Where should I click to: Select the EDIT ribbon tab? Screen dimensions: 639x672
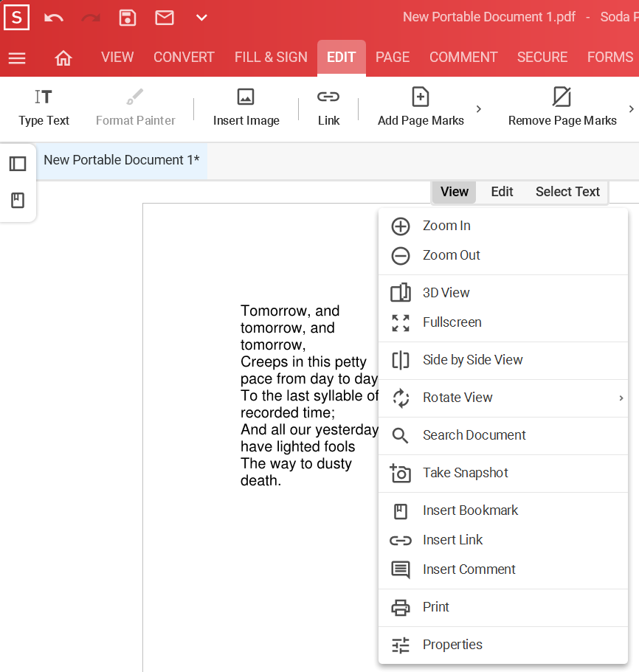[x=342, y=58]
